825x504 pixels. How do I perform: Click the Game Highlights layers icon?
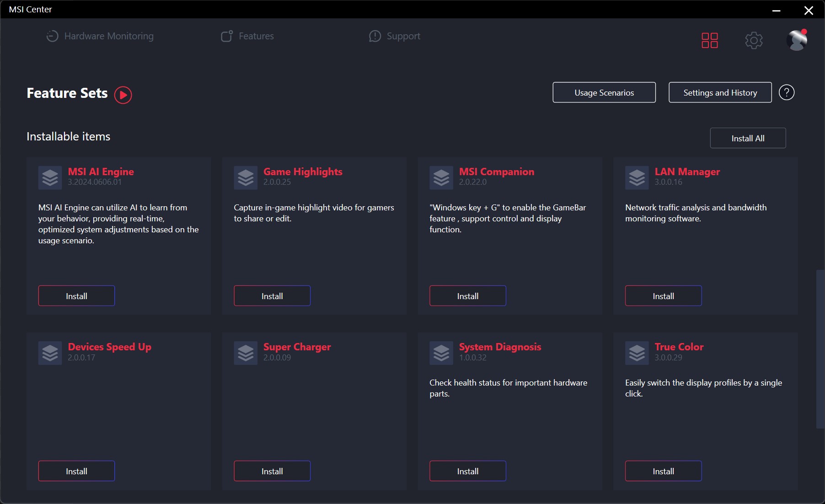tap(246, 177)
